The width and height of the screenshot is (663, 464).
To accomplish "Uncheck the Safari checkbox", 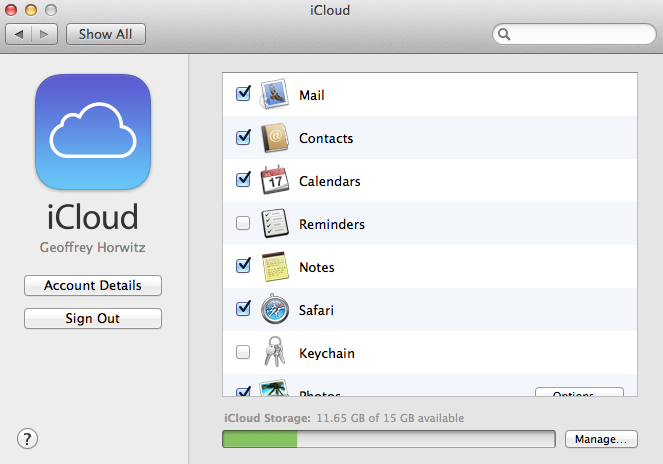I will 243,309.
